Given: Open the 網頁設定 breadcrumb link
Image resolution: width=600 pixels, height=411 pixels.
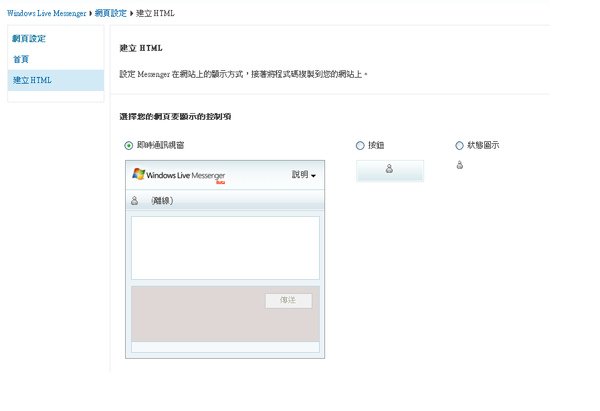Looking at the screenshot, I should pyautogui.click(x=111, y=13).
